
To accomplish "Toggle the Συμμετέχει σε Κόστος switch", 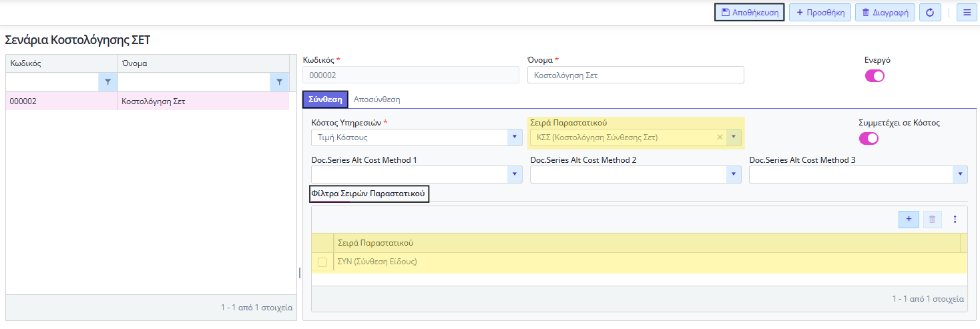I will pyautogui.click(x=869, y=139).
